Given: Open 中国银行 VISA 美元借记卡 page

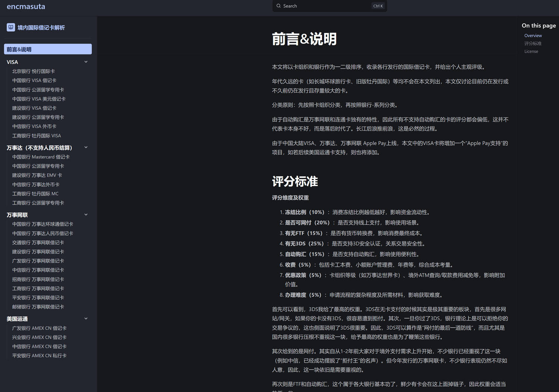Looking at the screenshot, I should tap(39, 99).
